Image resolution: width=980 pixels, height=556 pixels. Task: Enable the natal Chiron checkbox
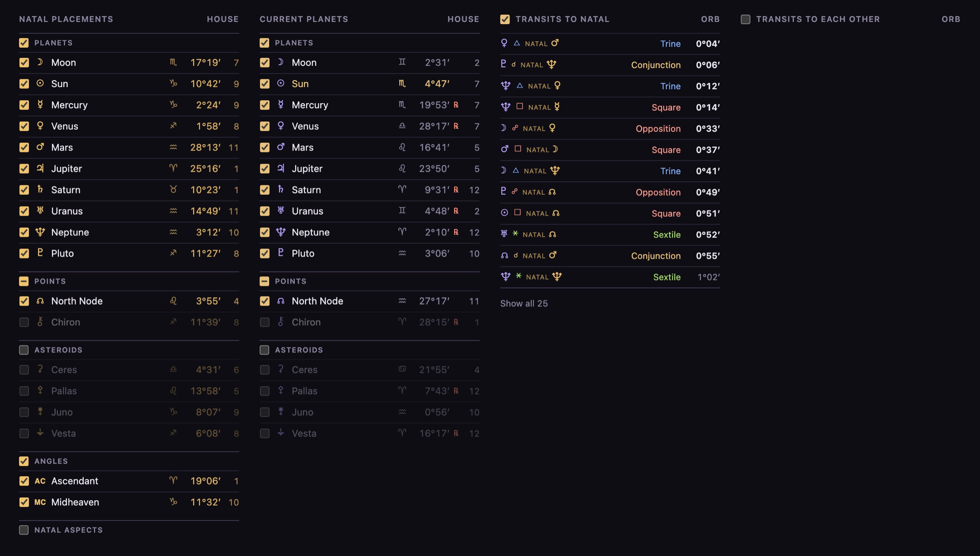click(x=24, y=322)
